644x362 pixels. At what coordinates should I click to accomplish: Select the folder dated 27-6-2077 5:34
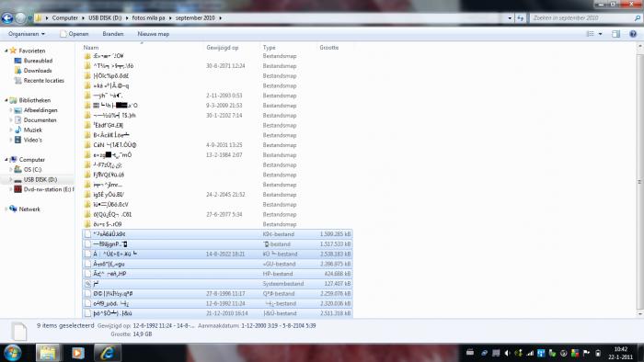pos(217,214)
